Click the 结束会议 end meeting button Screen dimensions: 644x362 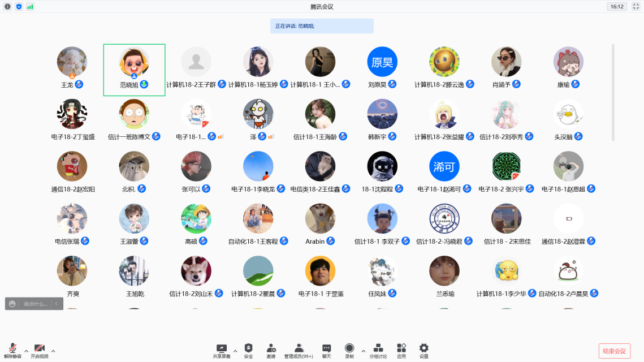(x=614, y=351)
